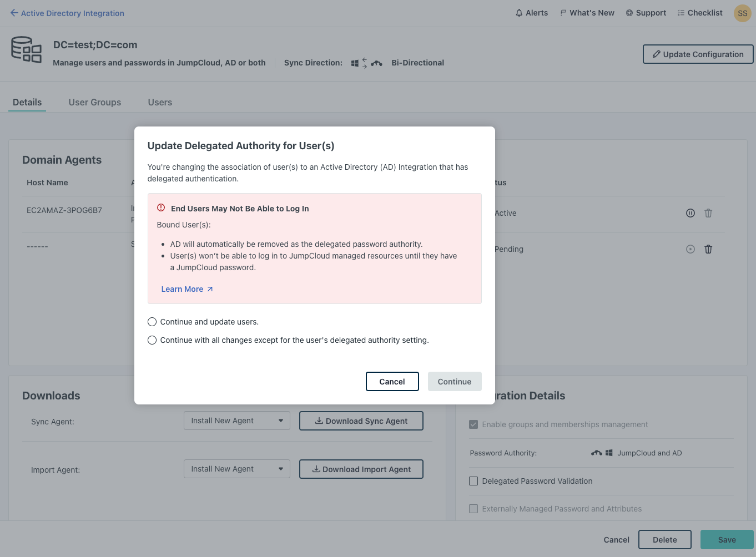Click the play icon for Pending agent

tap(690, 249)
